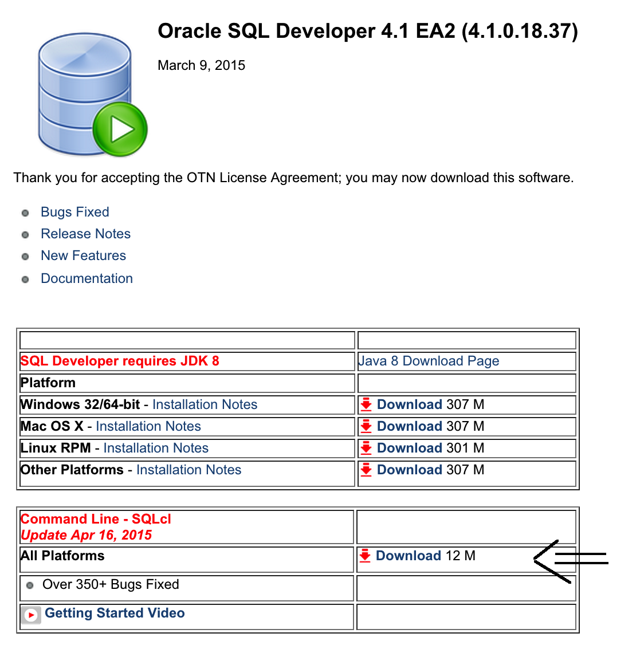Viewport: 644px width, 645px height.
Task: Select the 'Command Line - SQLcl' heading
Action: coord(96,519)
